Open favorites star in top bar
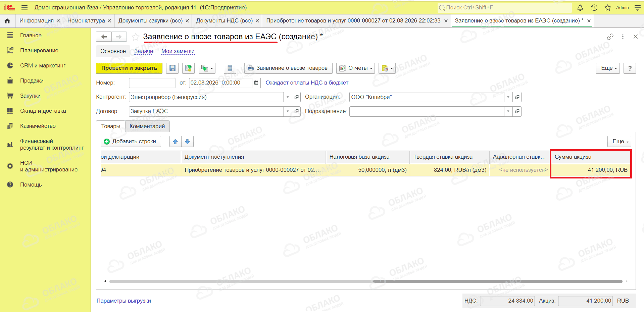The height and width of the screenshot is (312, 644). tap(608, 7)
